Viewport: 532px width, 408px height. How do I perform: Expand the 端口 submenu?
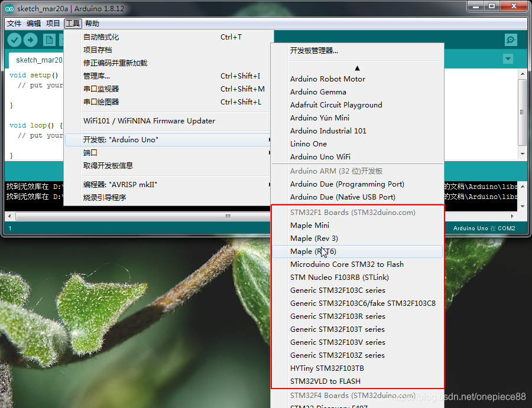(168, 152)
